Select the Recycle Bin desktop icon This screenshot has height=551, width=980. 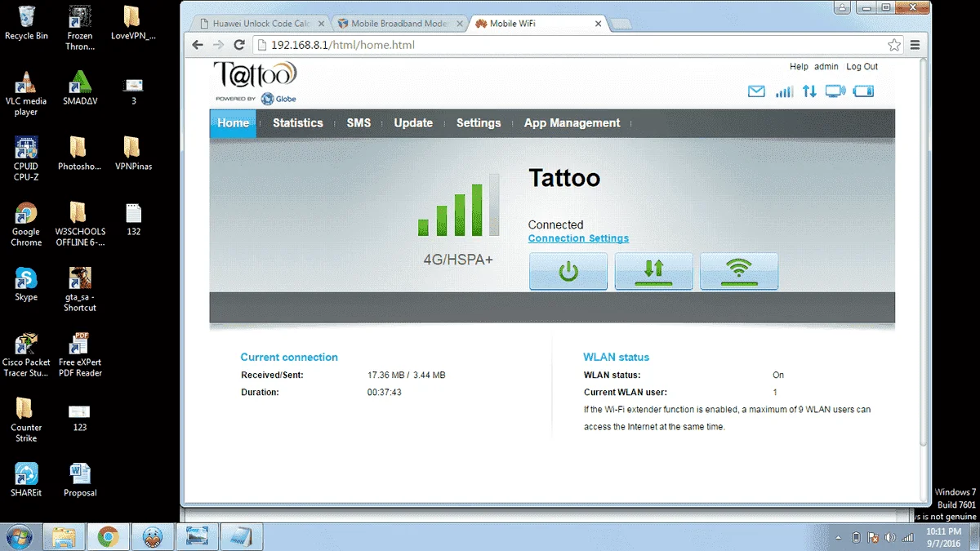[x=26, y=22]
